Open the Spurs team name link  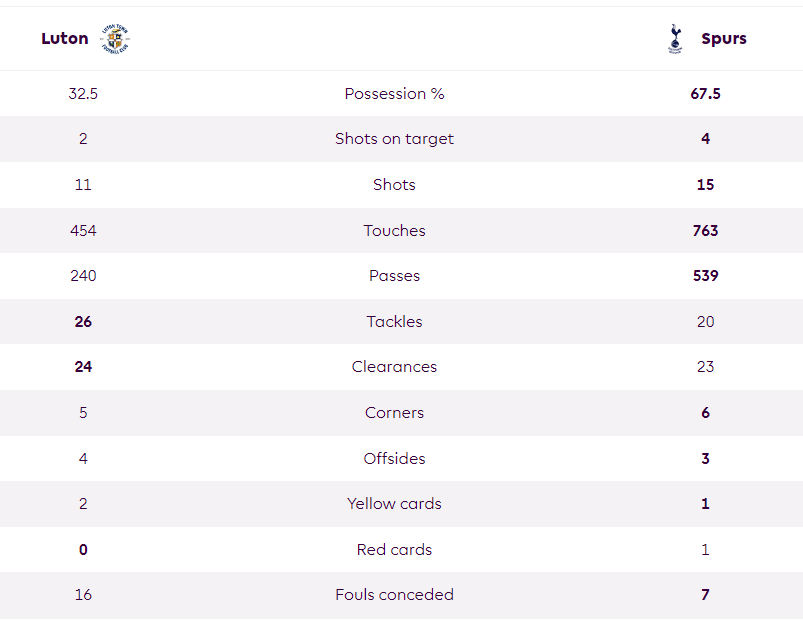point(724,39)
